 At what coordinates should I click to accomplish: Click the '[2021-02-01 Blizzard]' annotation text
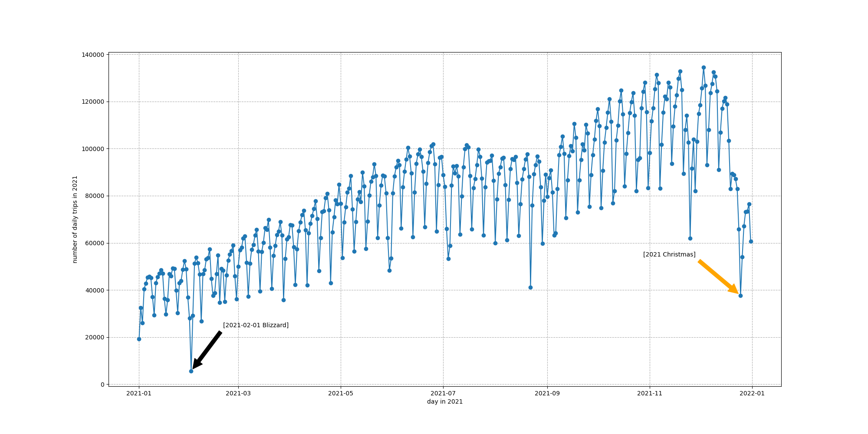point(256,325)
